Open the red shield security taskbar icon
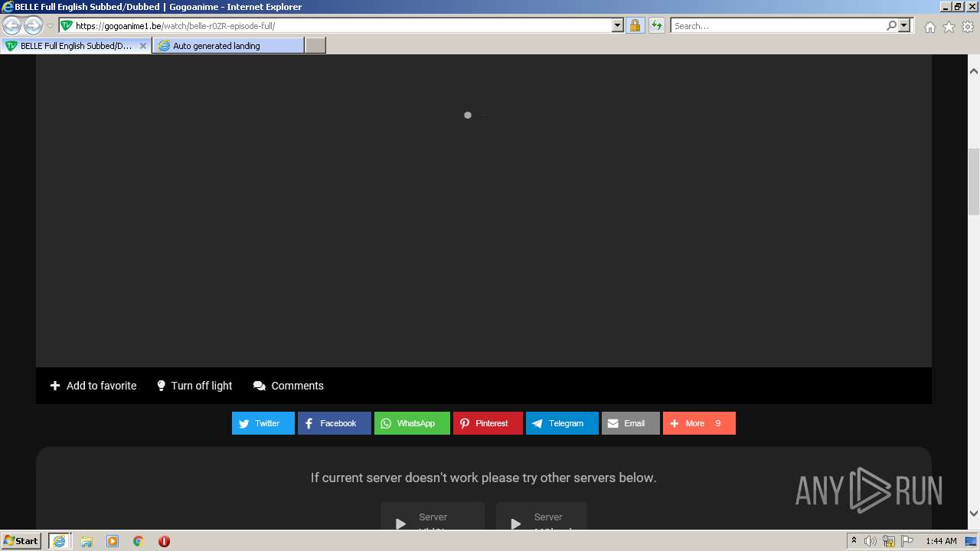This screenshot has width=980, height=551. 164,541
